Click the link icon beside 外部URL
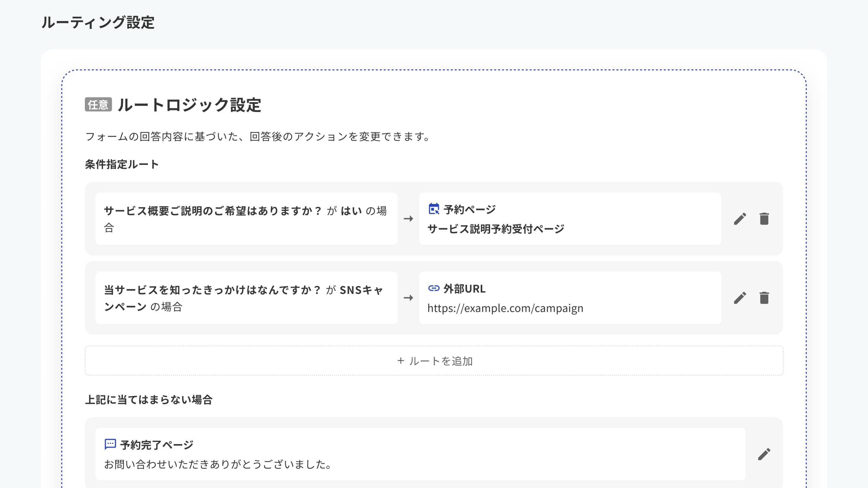Screen dimensions: 868x488 click(x=434, y=289)
